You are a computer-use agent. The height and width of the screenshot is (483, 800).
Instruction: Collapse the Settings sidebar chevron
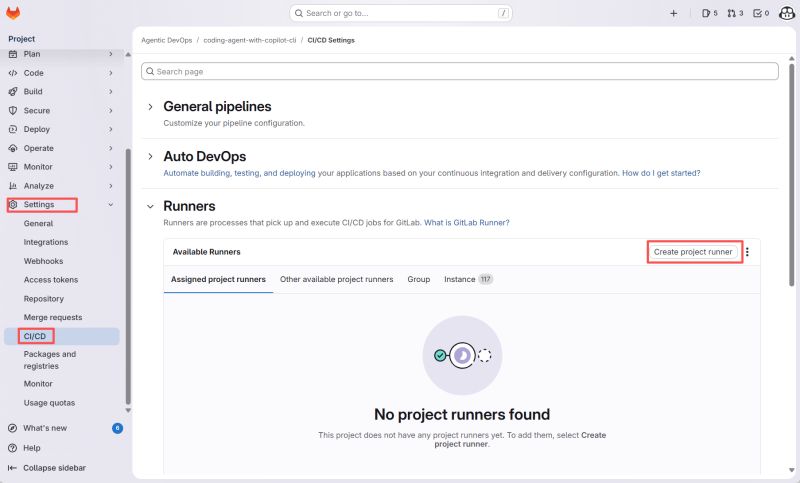(111, 205)
